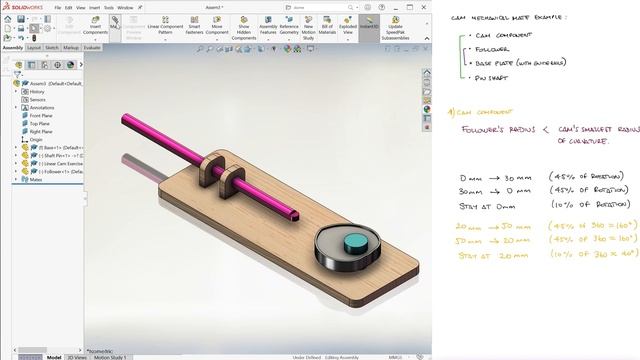
Task: Expand the Shaft Pin<1> component node
Action: [16, 156]
